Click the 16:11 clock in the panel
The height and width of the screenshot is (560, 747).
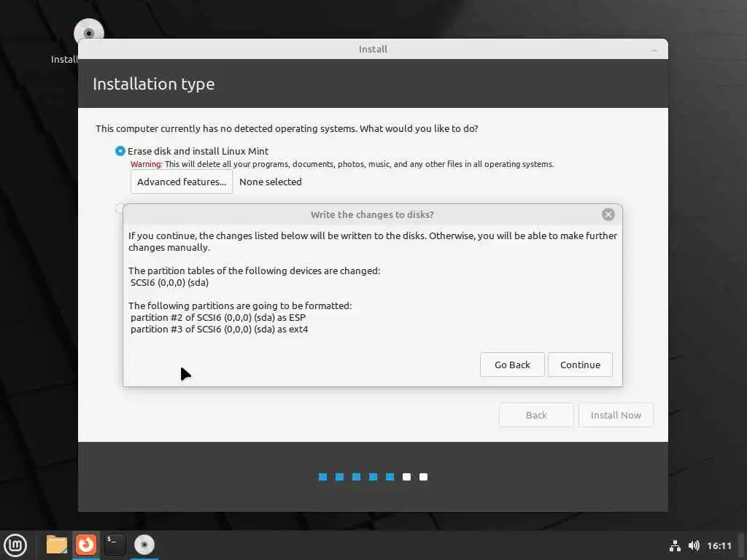[x=719, y=545]
